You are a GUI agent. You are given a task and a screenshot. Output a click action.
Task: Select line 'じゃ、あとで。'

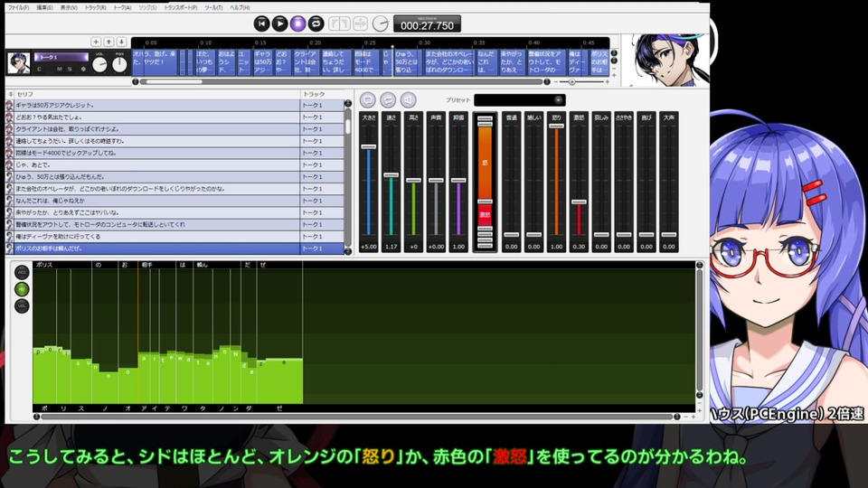point(175,164)
